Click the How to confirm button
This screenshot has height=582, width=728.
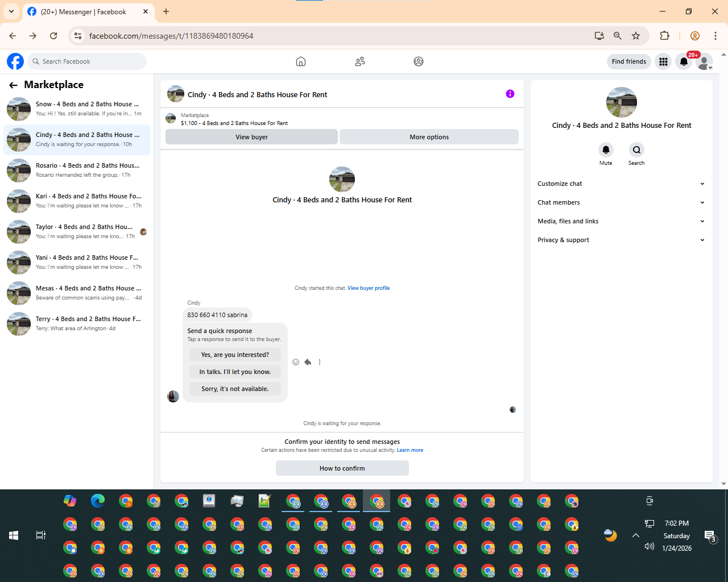[342, 468]
